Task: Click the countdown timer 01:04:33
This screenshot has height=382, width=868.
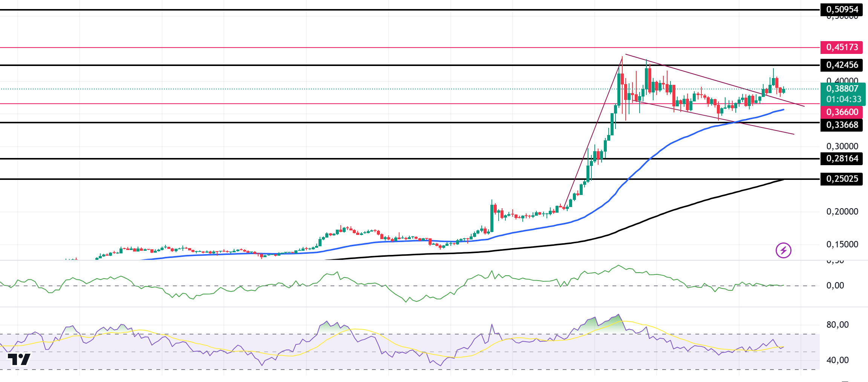Action: point(844,99)
